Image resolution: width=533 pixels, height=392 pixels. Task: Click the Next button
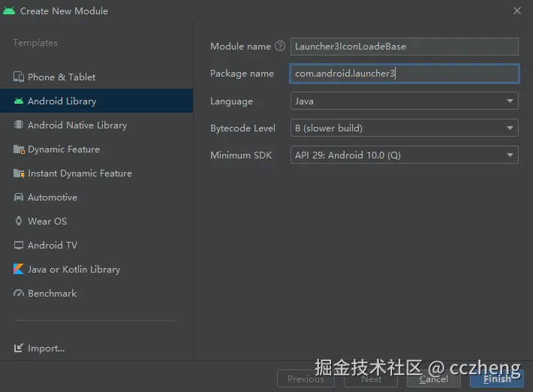click(x=371, y=378)
